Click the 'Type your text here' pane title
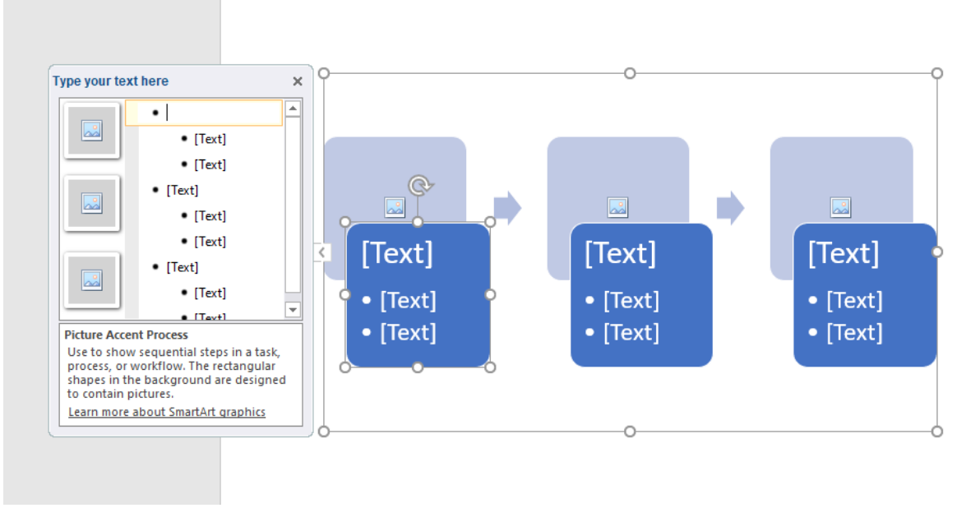 point(111,81)
